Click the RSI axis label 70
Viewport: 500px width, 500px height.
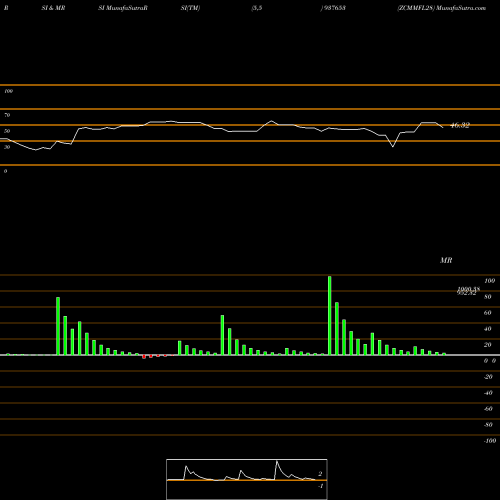coord(7,115)
